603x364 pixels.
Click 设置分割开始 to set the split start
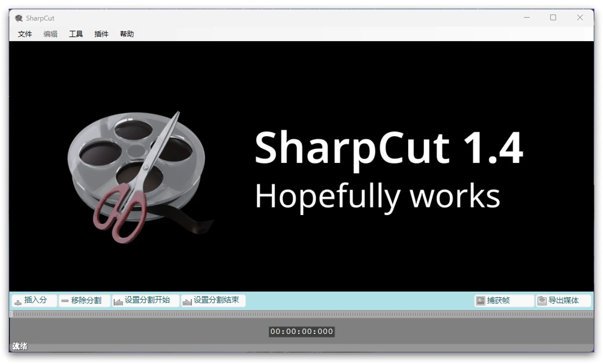145,301
